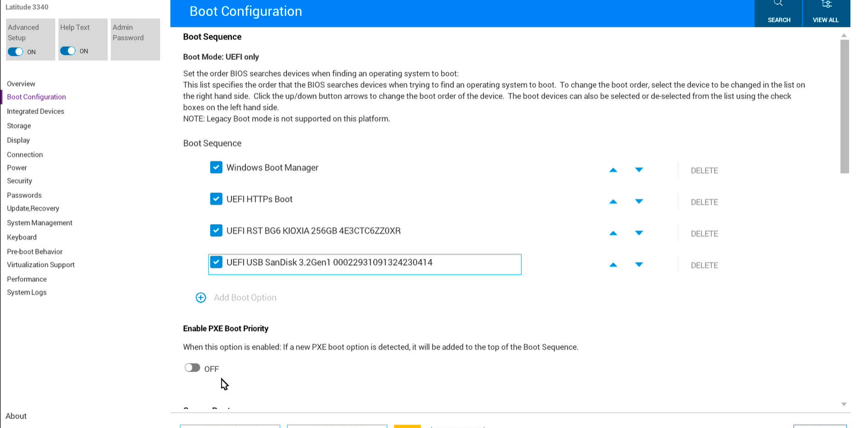Click the scrollbar down arrow
Image resolution: width=868 pixels, height=428 pixels.
click(x=844, y=404)
